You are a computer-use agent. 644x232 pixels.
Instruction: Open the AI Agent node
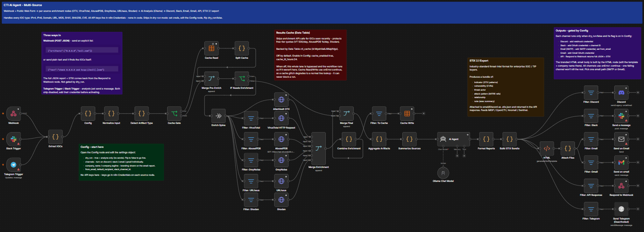pyautogui.click(x=453, y=139)
